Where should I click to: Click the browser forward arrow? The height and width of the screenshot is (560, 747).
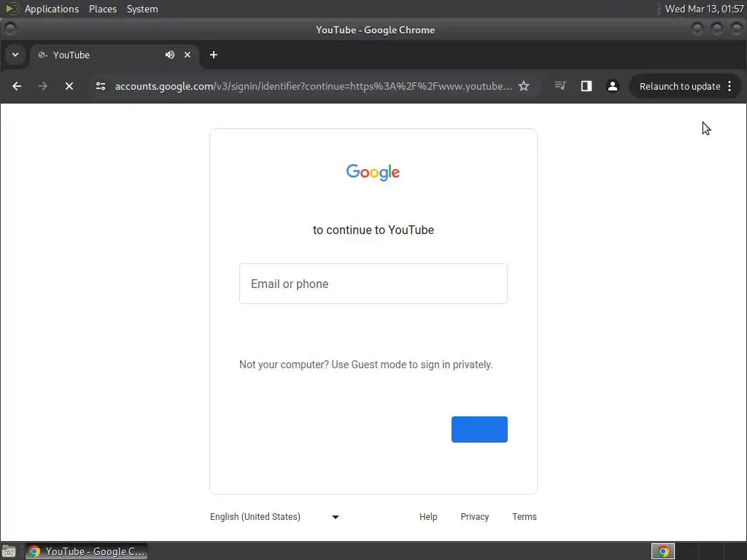[43, 86]
